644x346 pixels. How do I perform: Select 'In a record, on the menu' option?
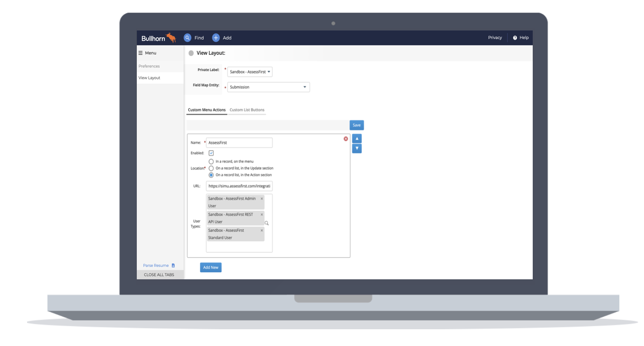coord(211,162)
